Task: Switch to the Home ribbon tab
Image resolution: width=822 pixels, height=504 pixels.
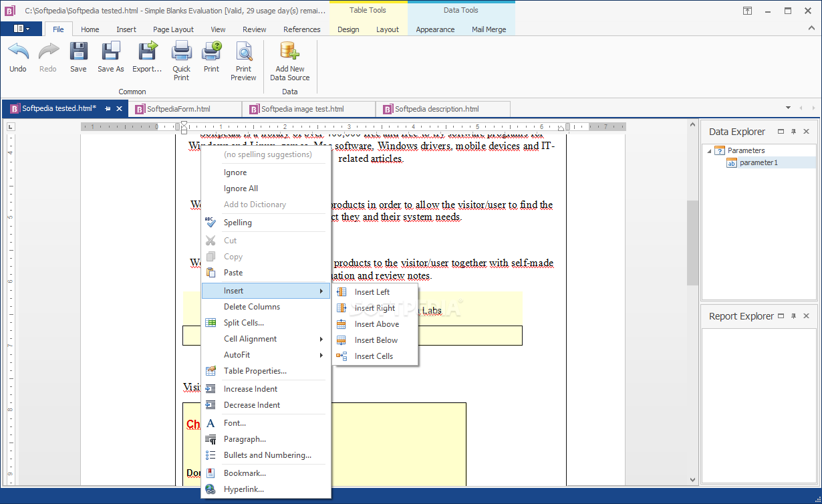Action: pyautogui.click(x=90, y=29)
